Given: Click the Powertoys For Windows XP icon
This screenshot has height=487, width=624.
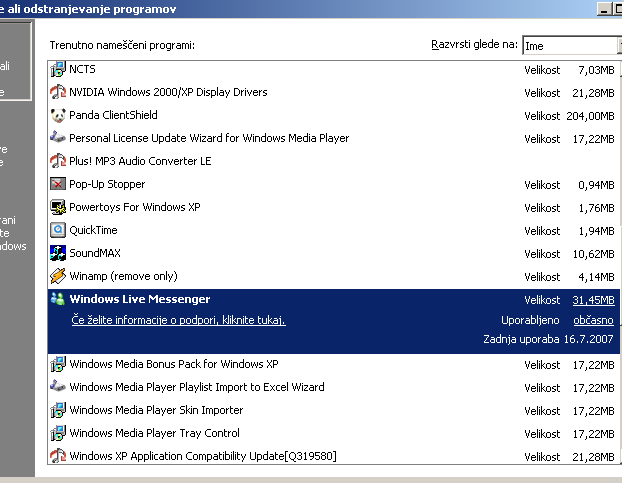Looking at the screenshot, I should click(x=58, y=207).
